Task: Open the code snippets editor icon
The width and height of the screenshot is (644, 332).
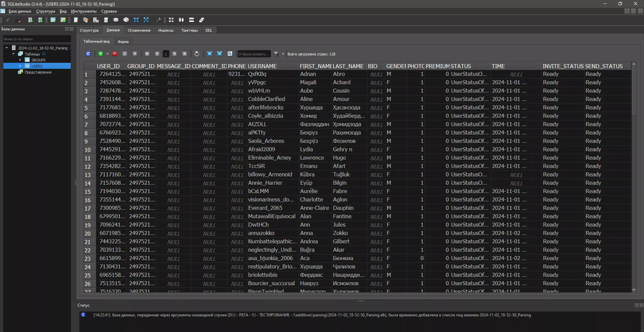Action: (106, 20)
